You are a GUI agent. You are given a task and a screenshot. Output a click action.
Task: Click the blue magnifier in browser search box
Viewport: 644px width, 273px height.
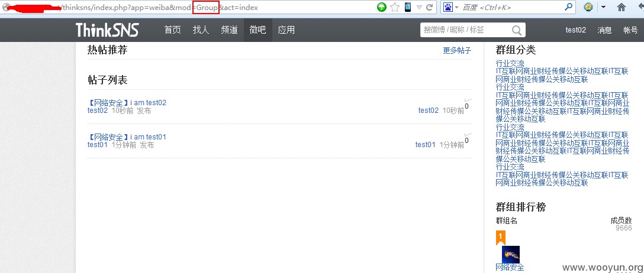tap(569, 7)
